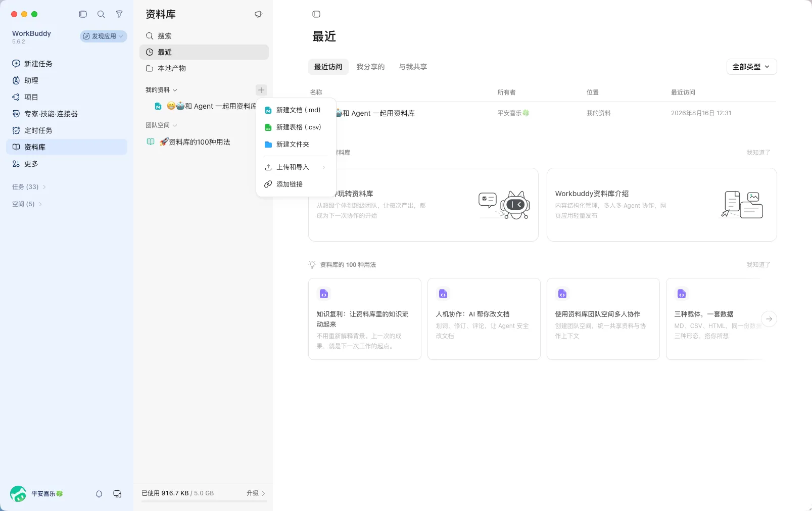Expand 任务 (33) list

[29, 187]
